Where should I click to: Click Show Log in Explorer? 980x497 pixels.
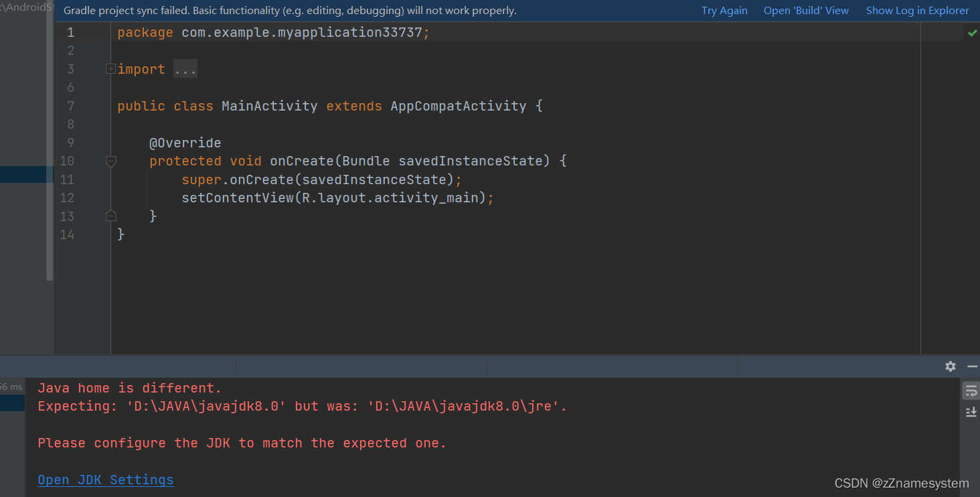coord(917,11)
